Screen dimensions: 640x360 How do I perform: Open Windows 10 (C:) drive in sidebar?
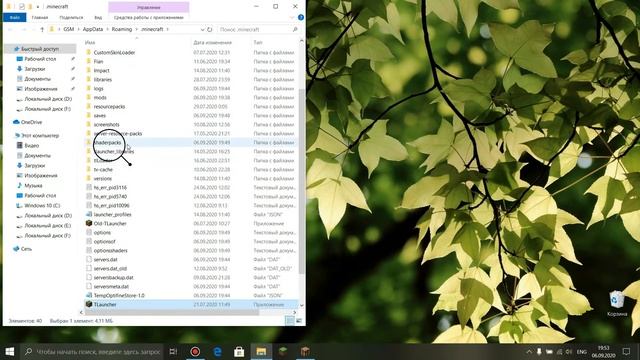coord(42,205)
